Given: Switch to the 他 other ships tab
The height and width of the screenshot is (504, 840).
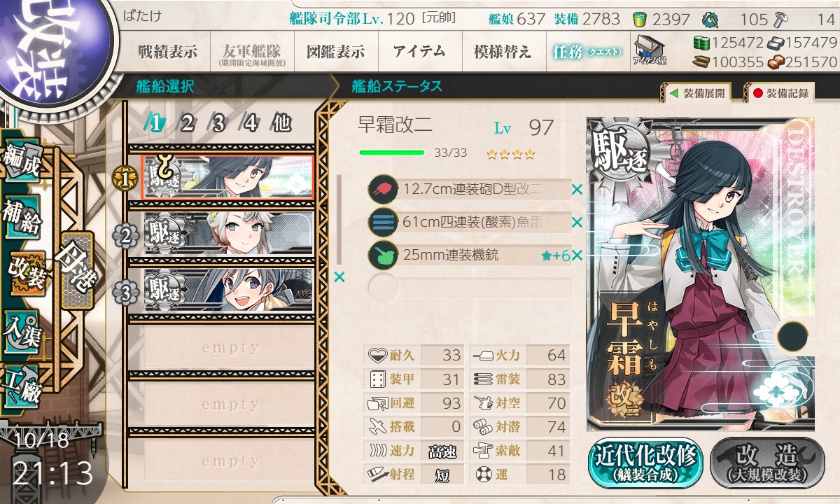Looking at the screenshot, I should [x=281, y=123].
